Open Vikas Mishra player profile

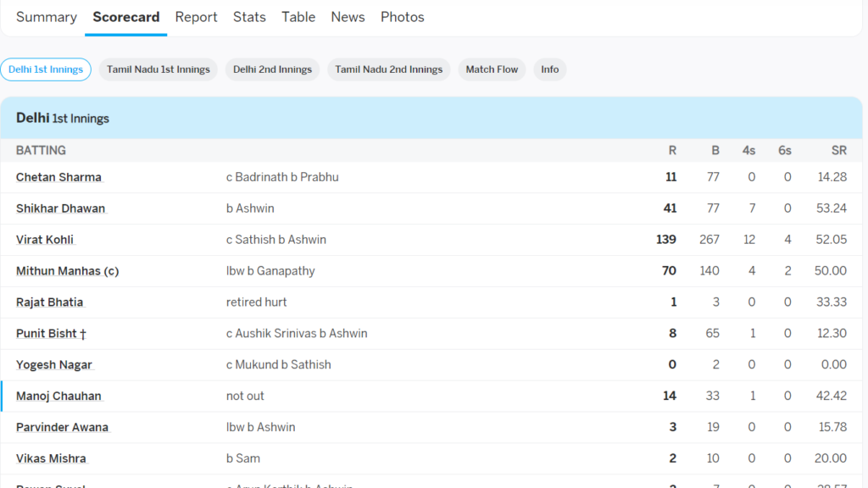click(x=51, y=458)
